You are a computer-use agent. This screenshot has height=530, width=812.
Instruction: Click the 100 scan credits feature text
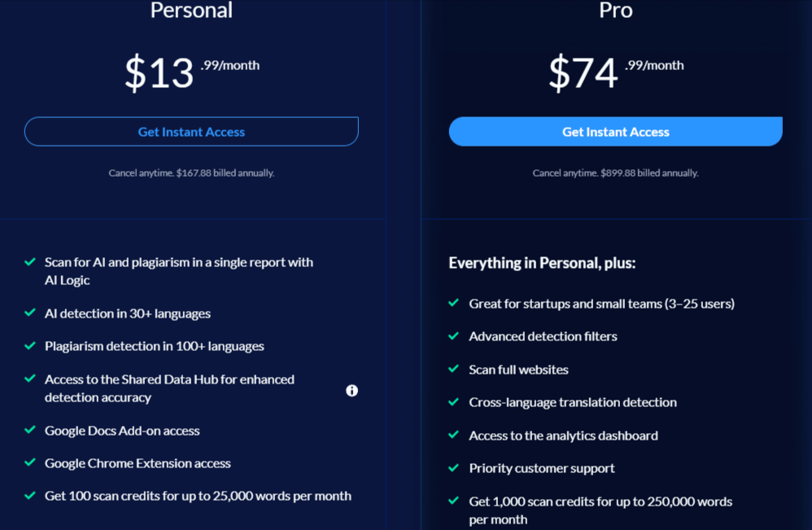point(198,496)
